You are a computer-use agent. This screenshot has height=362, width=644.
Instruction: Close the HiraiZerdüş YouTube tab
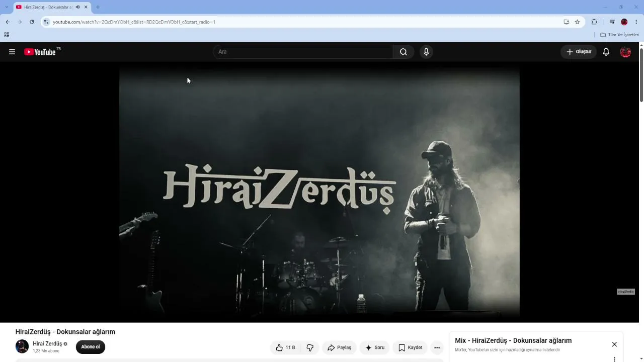click(86, 7)
